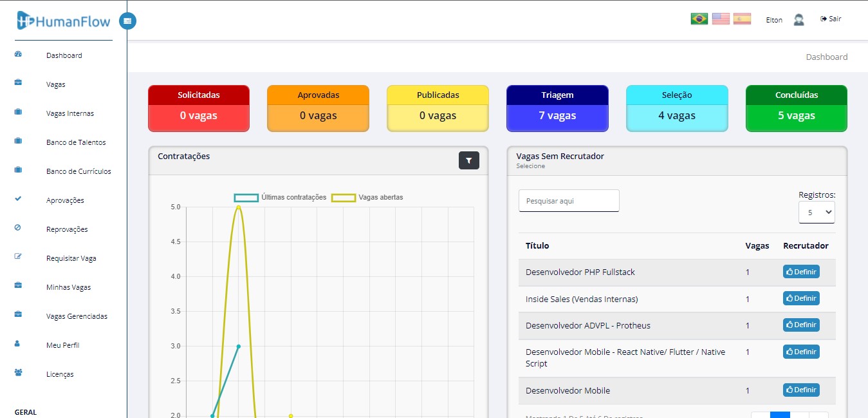
Task: Choose the Spain flag language icon
Action: click(x=742, y=19)
